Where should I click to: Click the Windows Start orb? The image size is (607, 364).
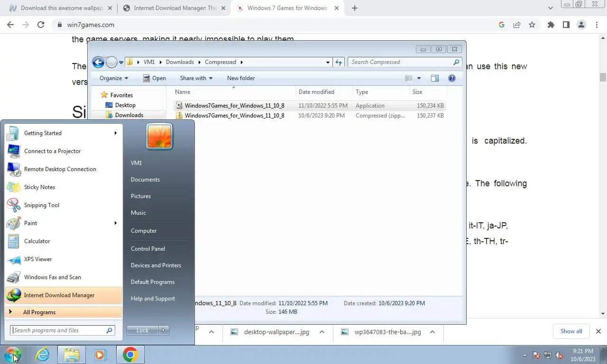tap(13, 355)
